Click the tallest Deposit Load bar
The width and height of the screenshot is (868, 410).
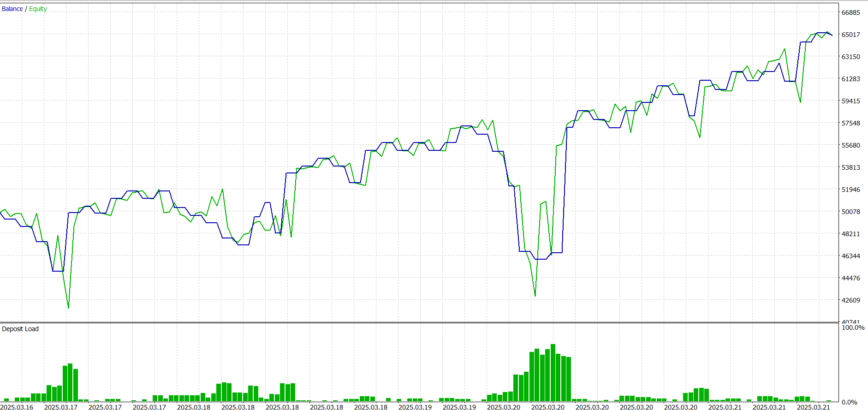coord(553,373)
